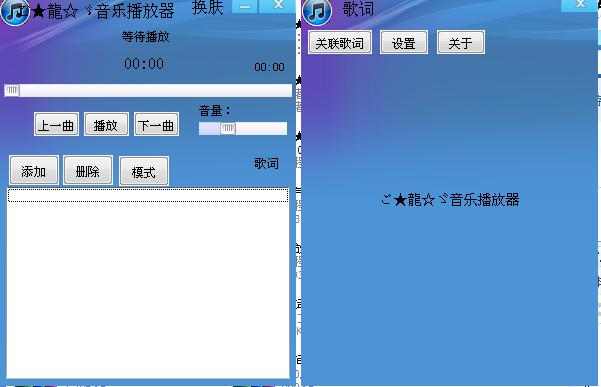Viewport: 601px width, 387px height.
Task: Skip to next song with 下一曲
Action: point(156,125)
